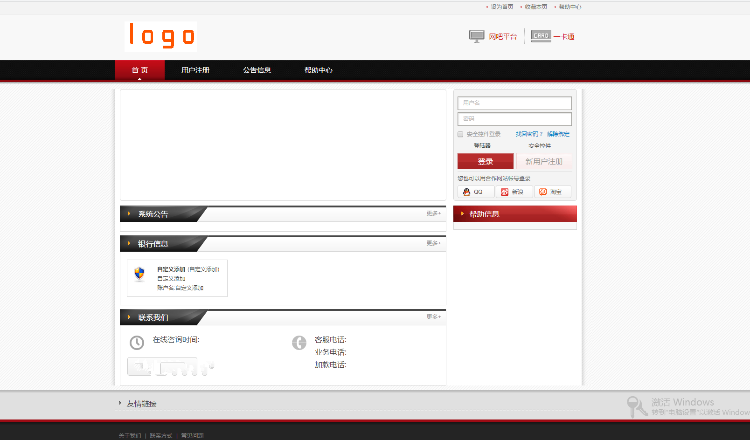This screenshot has height=440, width=750.
Task: Log in with the QQ penguin icon
Action: coord(466,192)
